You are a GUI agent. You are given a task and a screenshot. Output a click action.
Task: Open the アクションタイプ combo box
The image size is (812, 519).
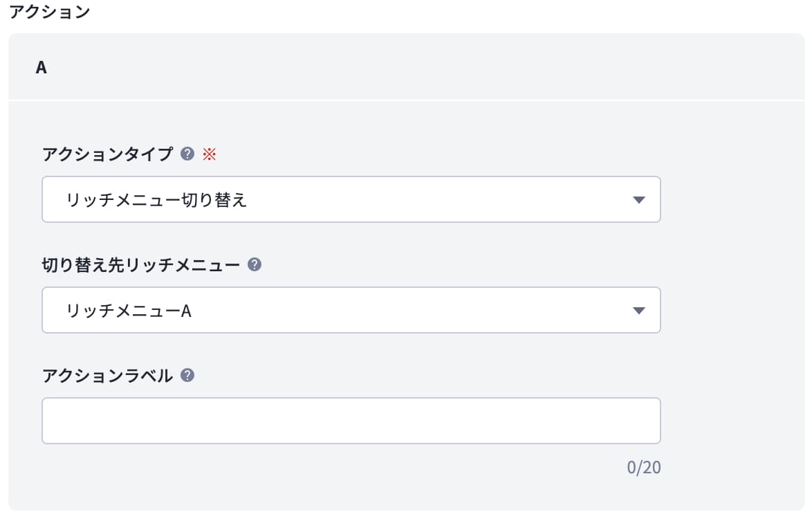[351, 200]
